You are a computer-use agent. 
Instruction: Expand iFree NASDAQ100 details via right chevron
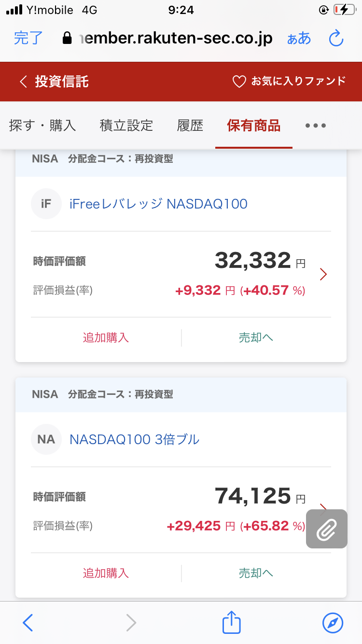(x=323, y=275)
